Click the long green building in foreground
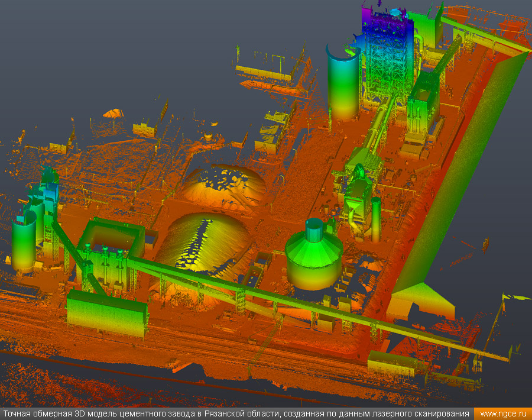Image resolution: width=532 pixels, height=420 pixels. coord(106,314)
